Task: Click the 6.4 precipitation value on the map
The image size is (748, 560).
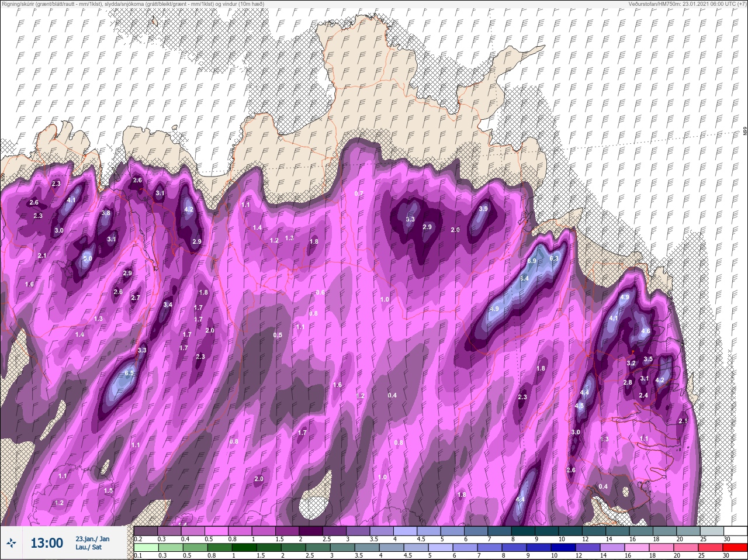Action: pyautogui.click(x=524, y=279)
